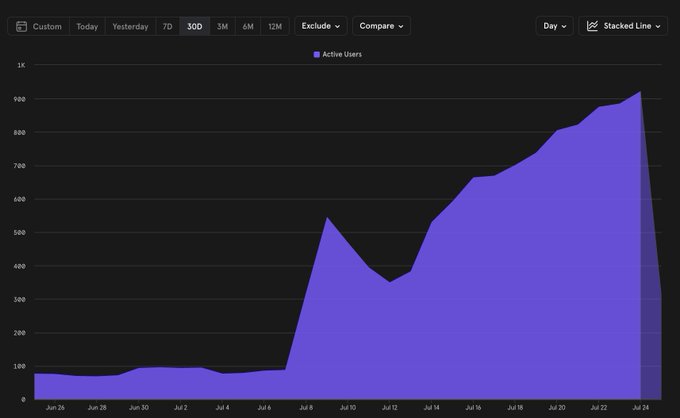Toggle the Active Users legend label
The height and width of the screenshot is (418, 680).
[342, 54]
